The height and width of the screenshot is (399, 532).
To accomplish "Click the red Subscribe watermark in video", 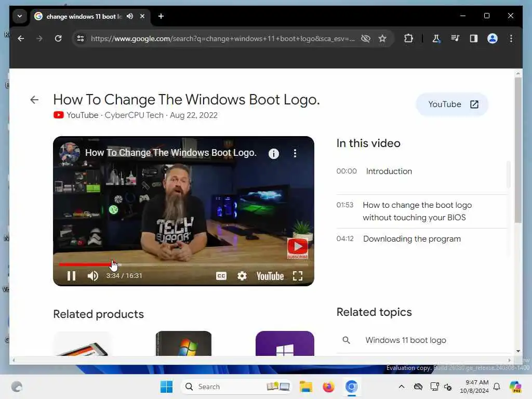I will click(x=298, y=248).
